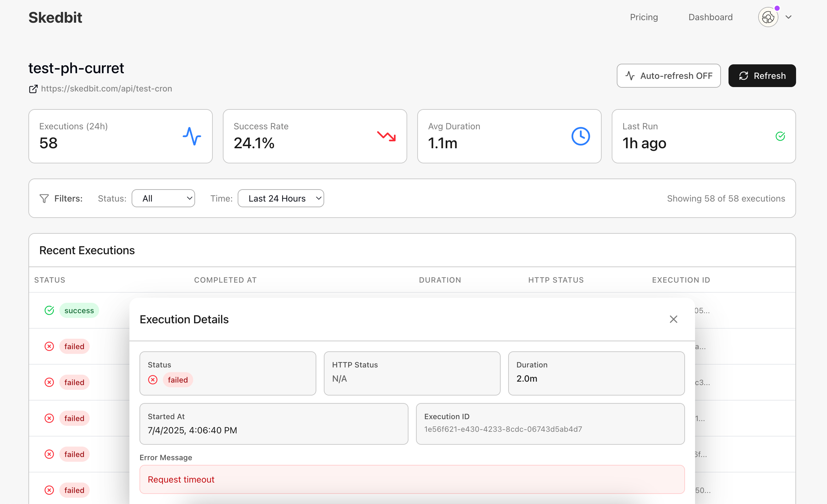Screen dimensions: 827x504
Task: Click the failed badge in Execution Details
Action: coord(177,380)
